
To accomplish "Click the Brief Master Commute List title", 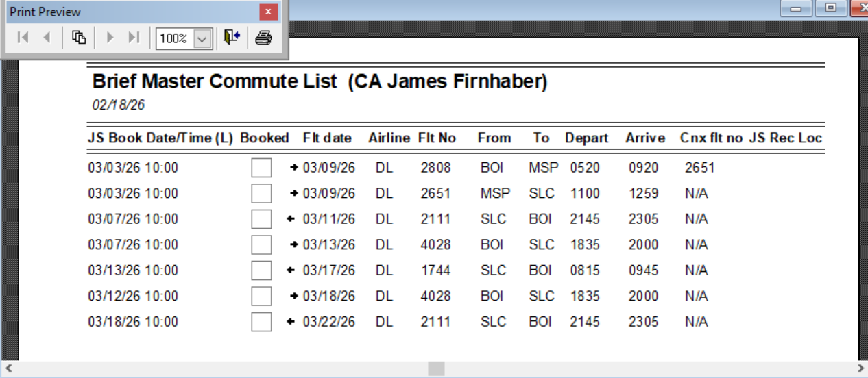I will click(x=320, y=81).
